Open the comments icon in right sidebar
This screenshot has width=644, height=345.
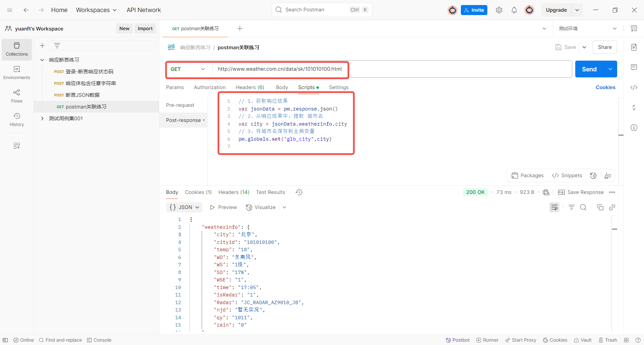634,67
